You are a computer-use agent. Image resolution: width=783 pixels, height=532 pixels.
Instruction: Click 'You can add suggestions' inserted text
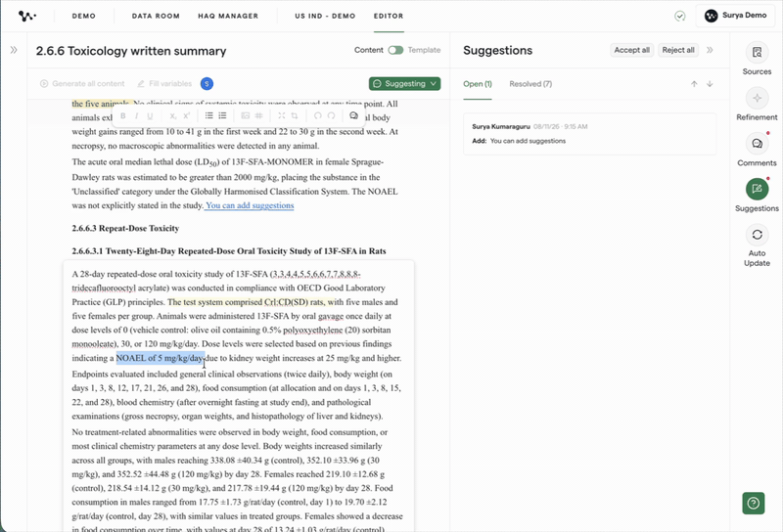click(250, 205)
